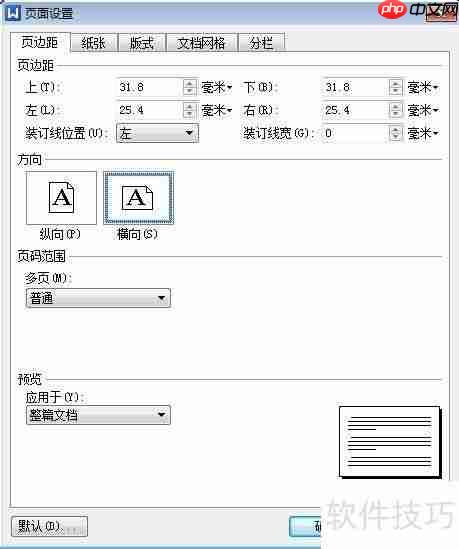Image resolution: width=459 pixels, height=549 pixels.
Task: Open the 版式 tab
Action: 141,43
